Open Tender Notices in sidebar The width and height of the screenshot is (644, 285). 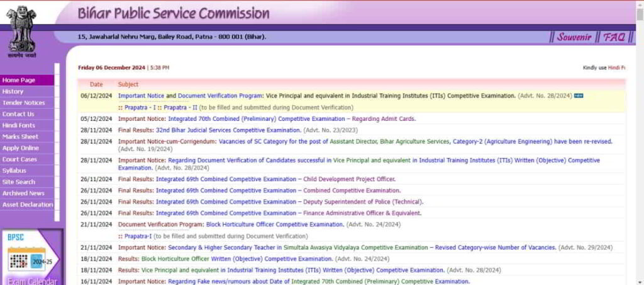coord(26,103)
